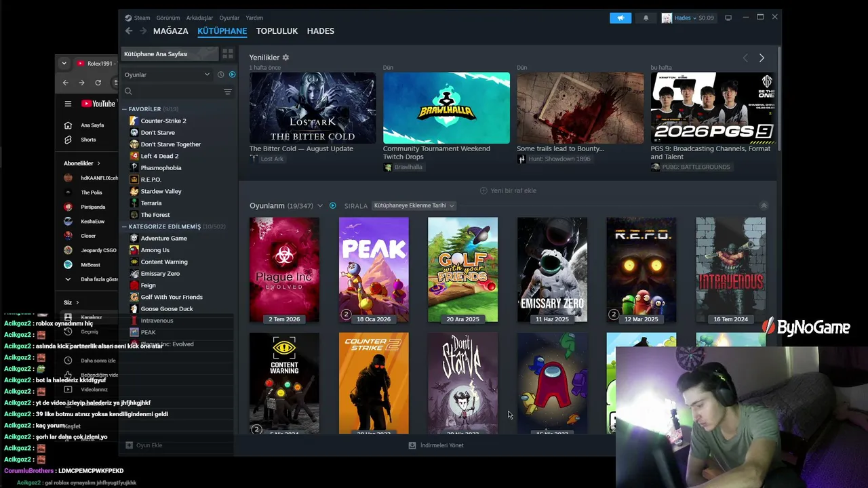Collapse the KATEGORİZE EDİLMEMİŞ category
This screenshot has height=488, width=868.
click(x=125, y=226)
